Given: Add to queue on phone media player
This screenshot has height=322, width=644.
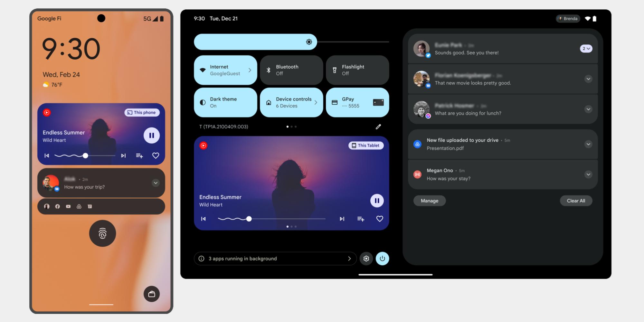Looking at the screenshot, I should [139, 156].
